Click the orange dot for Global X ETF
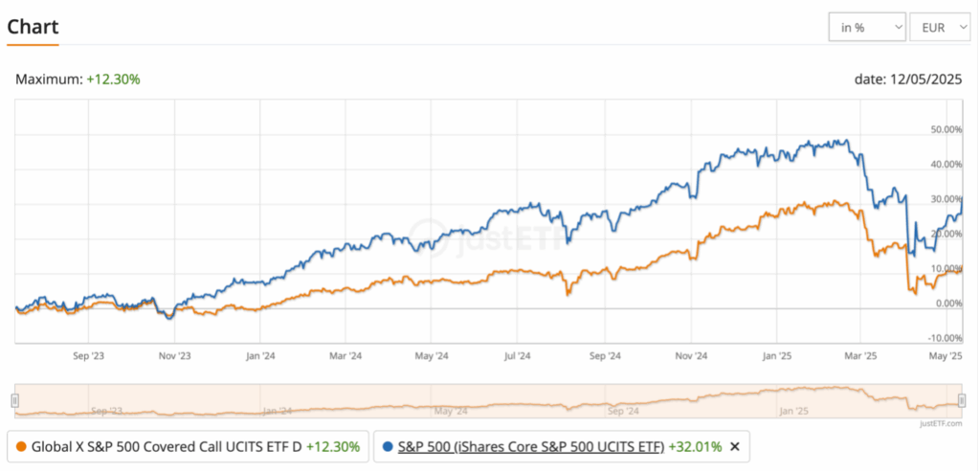This screenshot has width=980, height=473. [x=21, y=446]
